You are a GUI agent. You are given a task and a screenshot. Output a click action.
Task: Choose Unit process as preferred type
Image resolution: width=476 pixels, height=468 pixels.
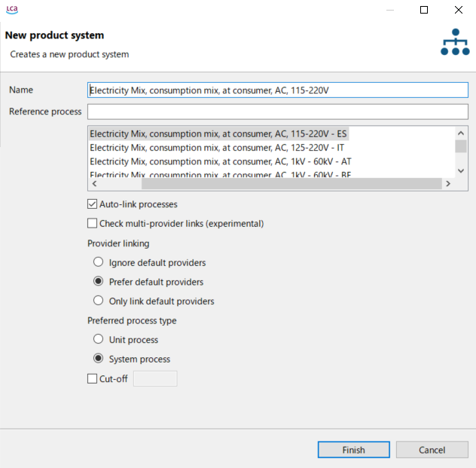coord(98,339)
